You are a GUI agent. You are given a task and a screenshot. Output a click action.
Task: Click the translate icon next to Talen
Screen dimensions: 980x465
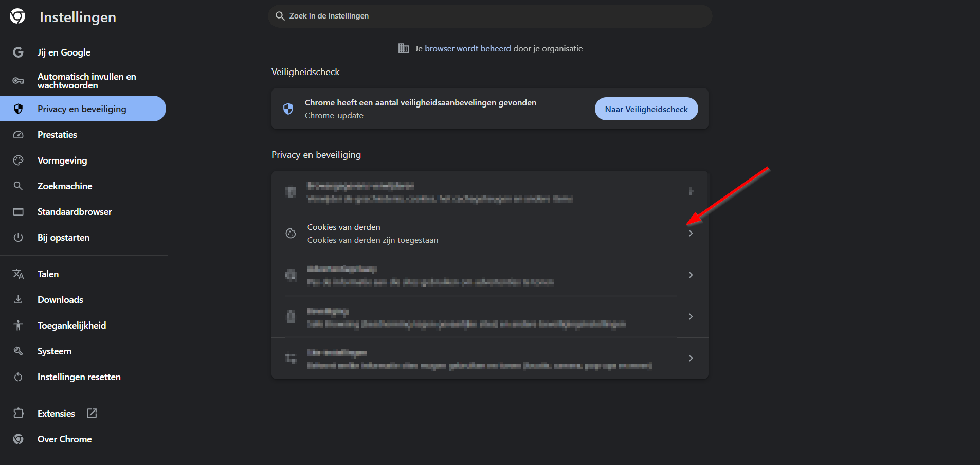(x=19, y=274)
